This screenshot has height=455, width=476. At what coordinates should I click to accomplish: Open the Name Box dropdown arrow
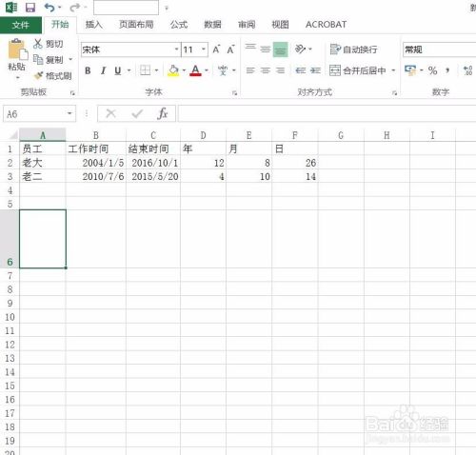click(69, 113)
